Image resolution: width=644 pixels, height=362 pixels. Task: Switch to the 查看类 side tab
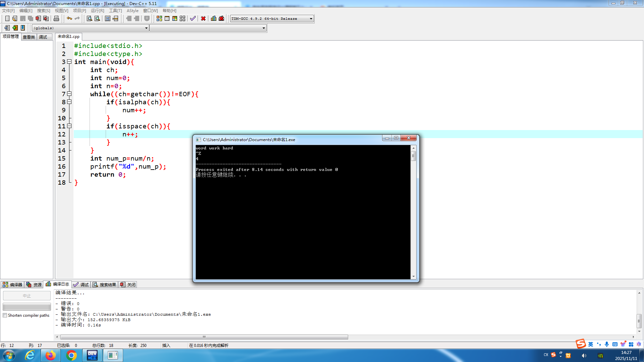coord(29,37)
